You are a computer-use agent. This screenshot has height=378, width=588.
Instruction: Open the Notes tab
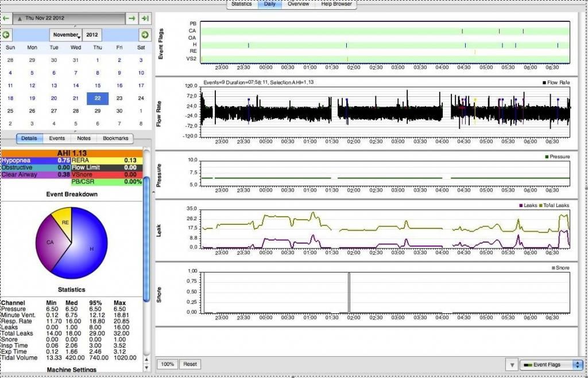[x=84, y=138]
